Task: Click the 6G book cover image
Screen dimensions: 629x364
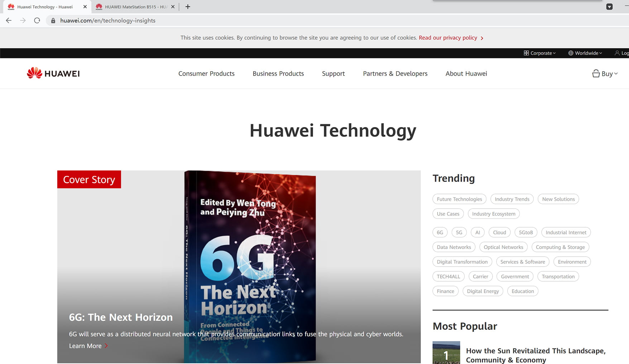Action: coord(250,266)
